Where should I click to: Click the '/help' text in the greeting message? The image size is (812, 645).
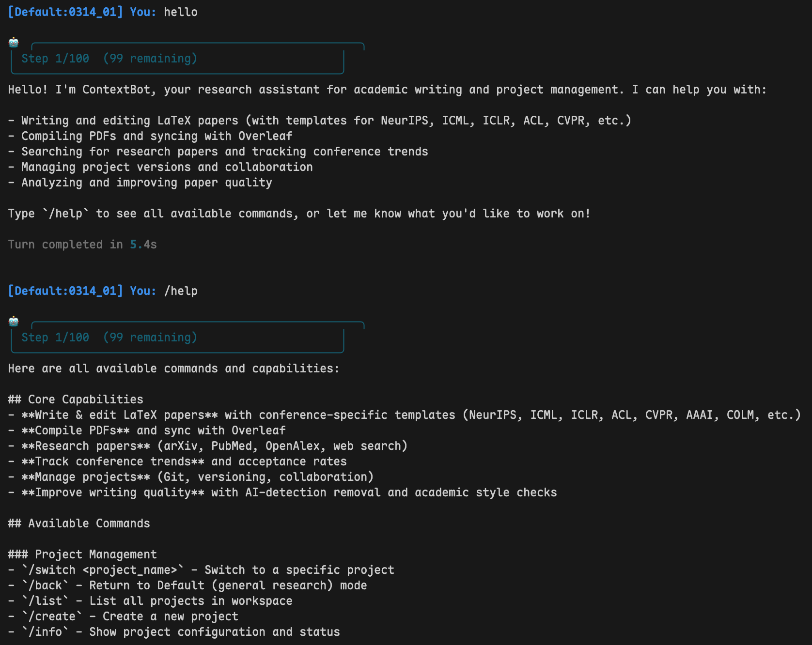[65, 214]
